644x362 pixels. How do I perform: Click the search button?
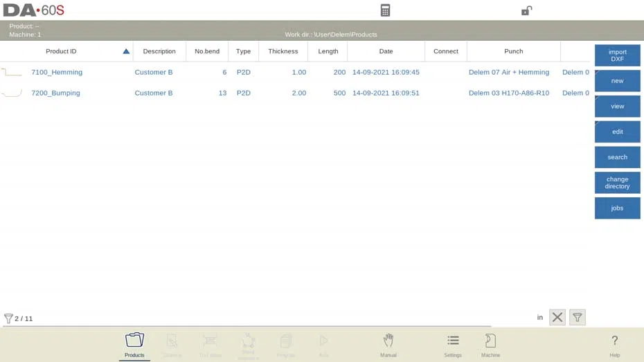point(617,157)
